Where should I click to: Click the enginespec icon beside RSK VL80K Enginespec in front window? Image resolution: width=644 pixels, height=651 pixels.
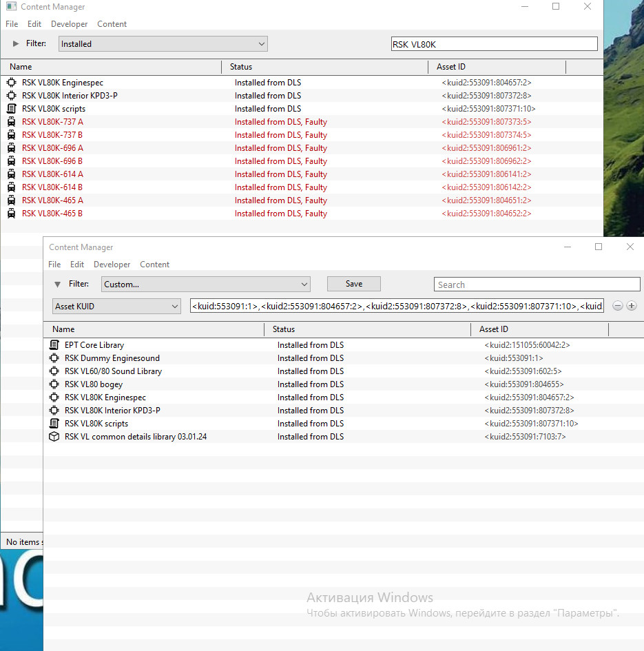[x=54, y=397]
